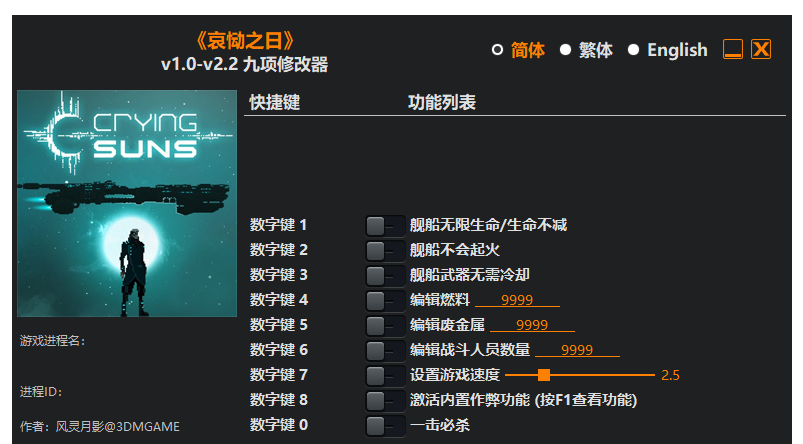Toggle 舰船无限生命/生命不减 switch
This screenshot has width=803, height=444.
click(385, 225)
